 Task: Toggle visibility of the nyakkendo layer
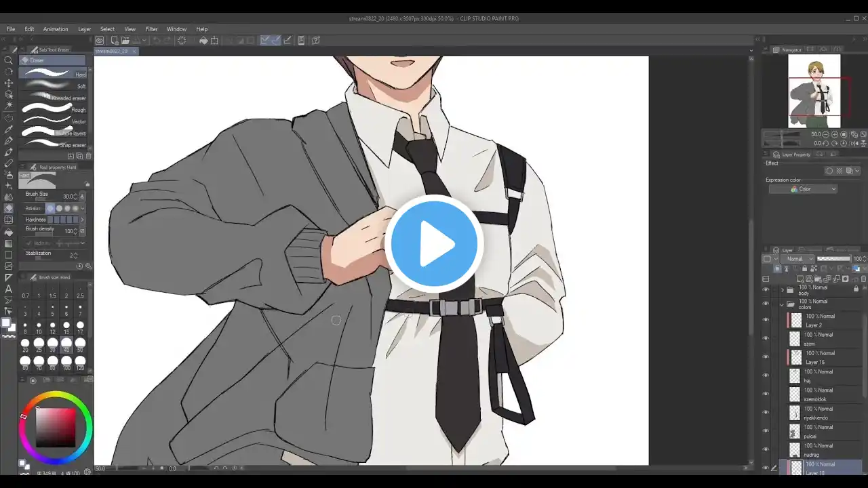coord(766,413)
